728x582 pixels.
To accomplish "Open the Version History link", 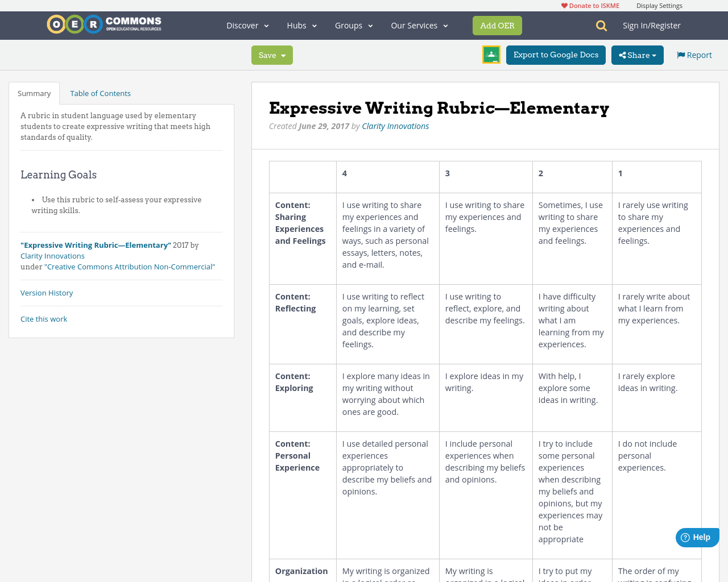I will click(x=47, y=293).
